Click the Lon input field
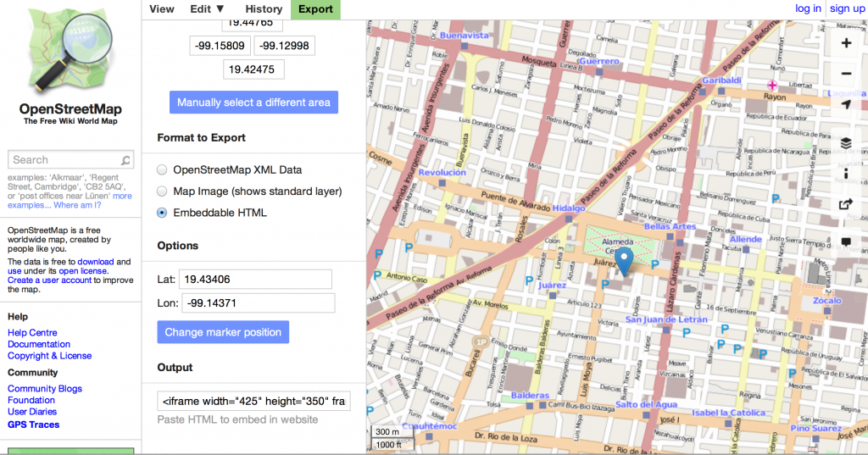The height and width of the screenshot is (455, 868). 259,303
